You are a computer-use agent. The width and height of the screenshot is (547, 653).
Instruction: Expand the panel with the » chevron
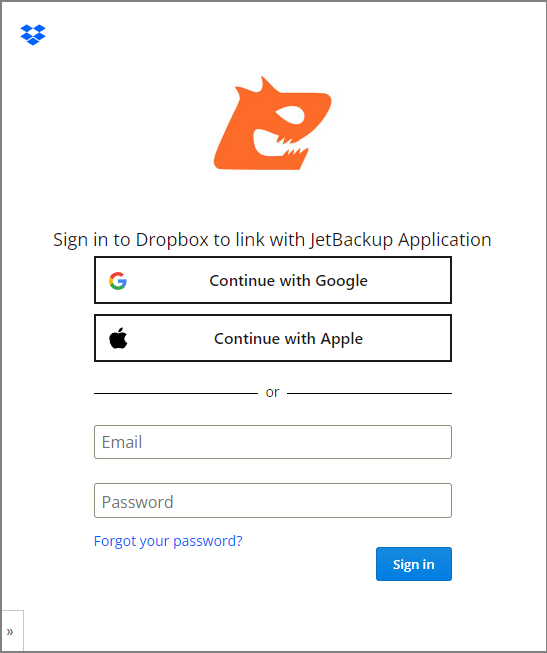(x=11, y=631)
